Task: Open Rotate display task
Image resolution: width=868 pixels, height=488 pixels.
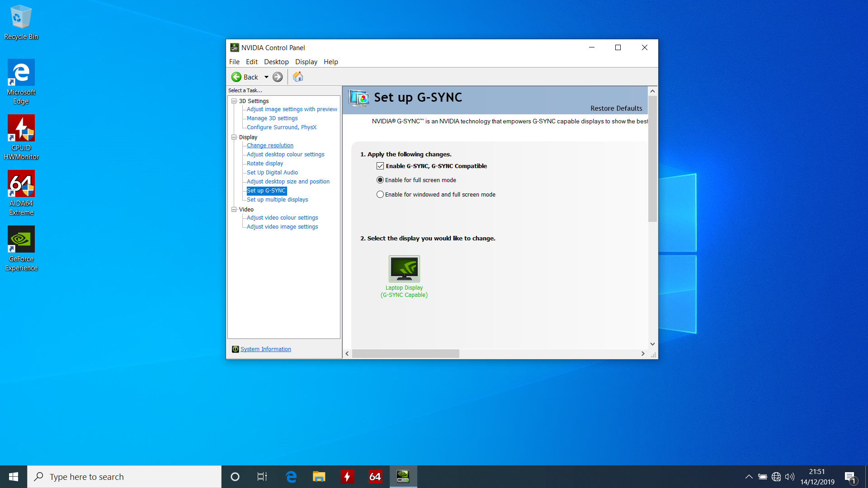Action: [265, 164]
